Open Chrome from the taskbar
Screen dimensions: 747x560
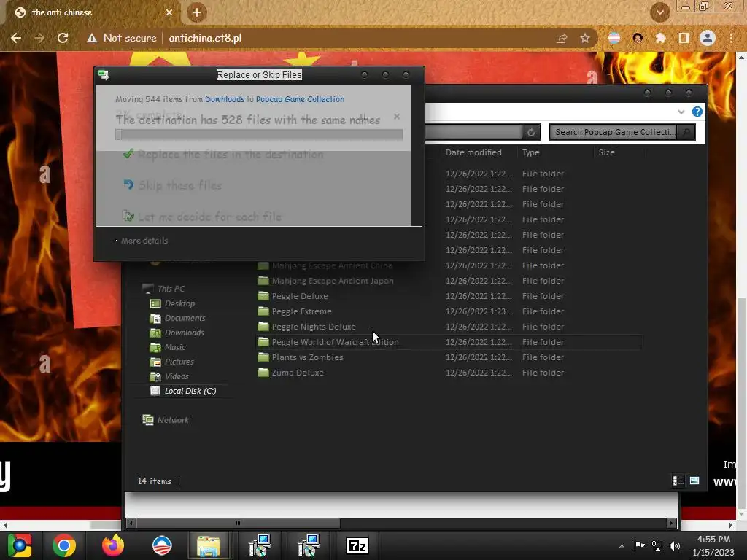64,545
